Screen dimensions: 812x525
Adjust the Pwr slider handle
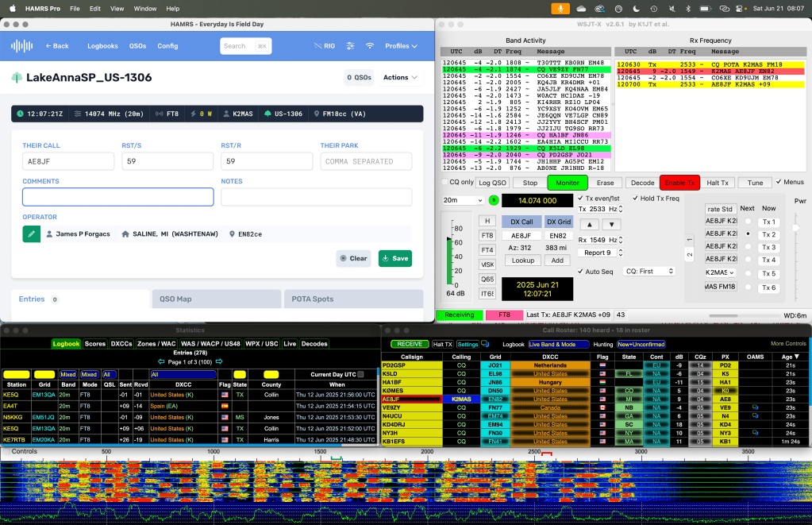pos(795,228)
